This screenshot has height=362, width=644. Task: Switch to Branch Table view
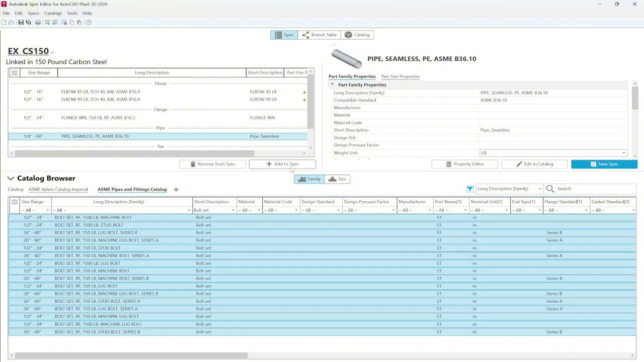[319, 35]
